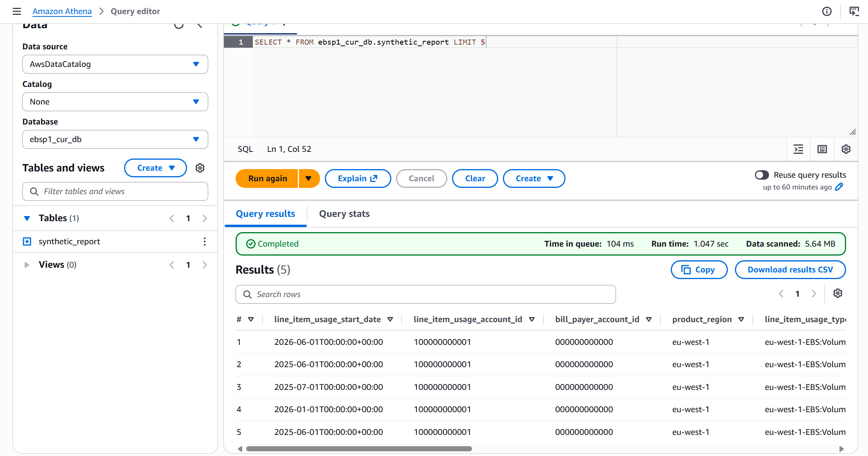Go to previous Tables page
This screenshot has height=456, width=868.
click(x=172, y=218)
